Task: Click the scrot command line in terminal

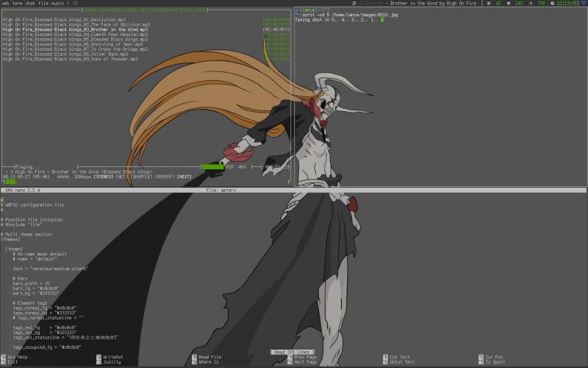Action: (x=350, y=15)
